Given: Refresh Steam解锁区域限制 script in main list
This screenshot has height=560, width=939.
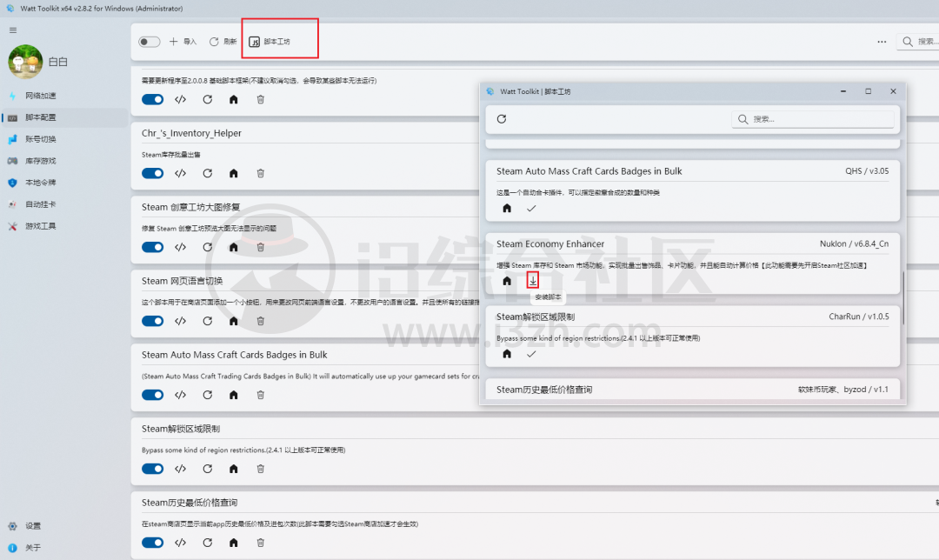Looking at the screenshot, I should point(207,469).
